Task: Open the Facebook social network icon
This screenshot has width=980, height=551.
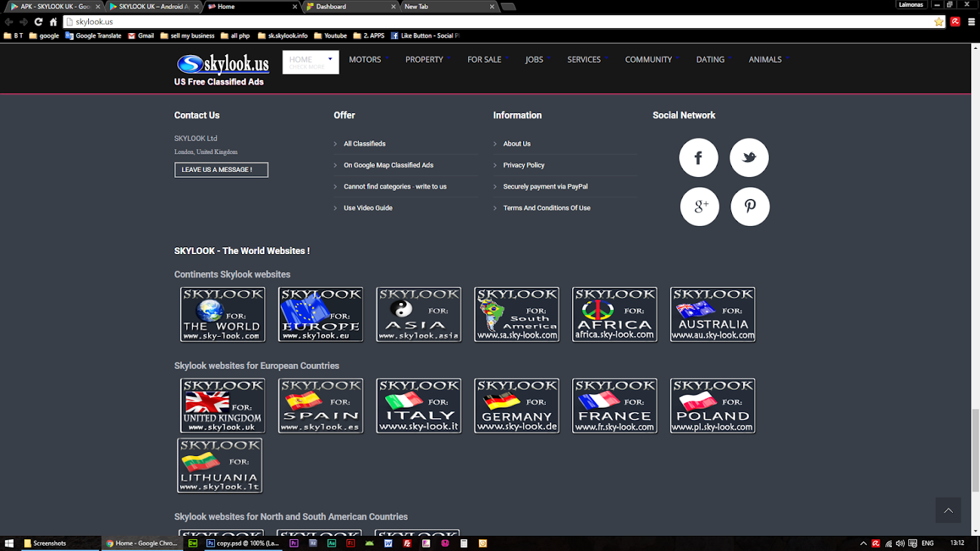Action: [x=698, y=158]
